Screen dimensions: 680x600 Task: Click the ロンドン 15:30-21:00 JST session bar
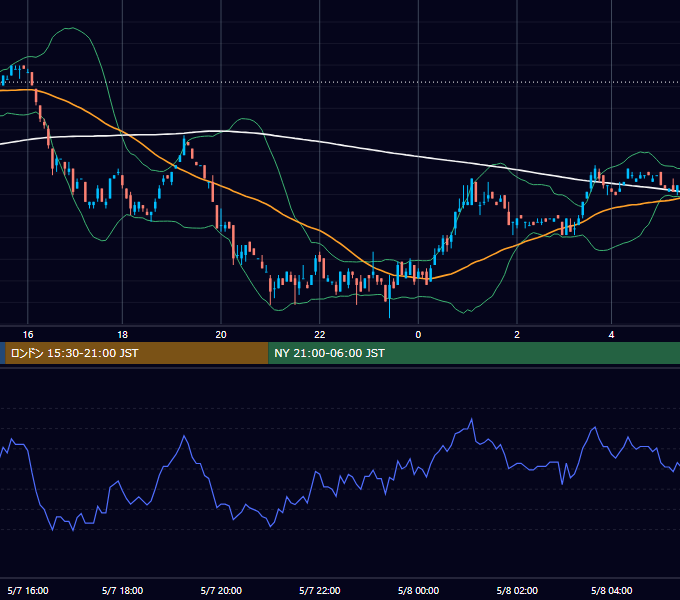137,353
